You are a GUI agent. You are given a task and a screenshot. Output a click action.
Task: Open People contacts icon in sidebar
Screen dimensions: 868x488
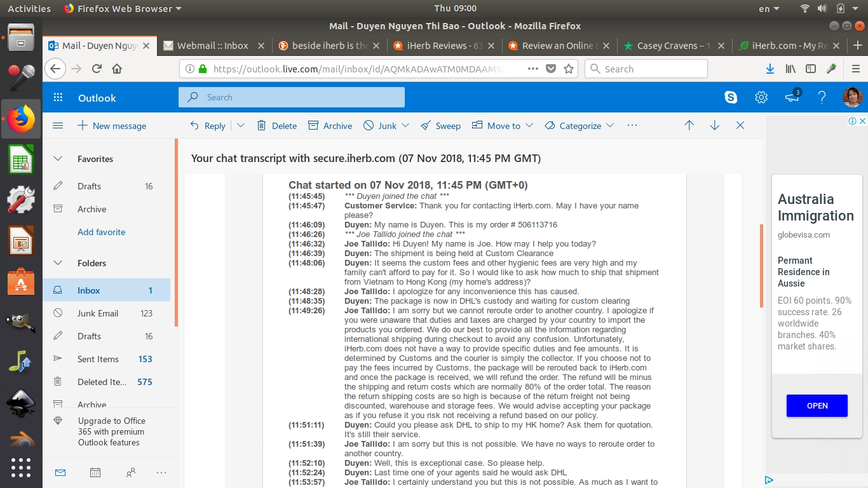pos(131,472)
